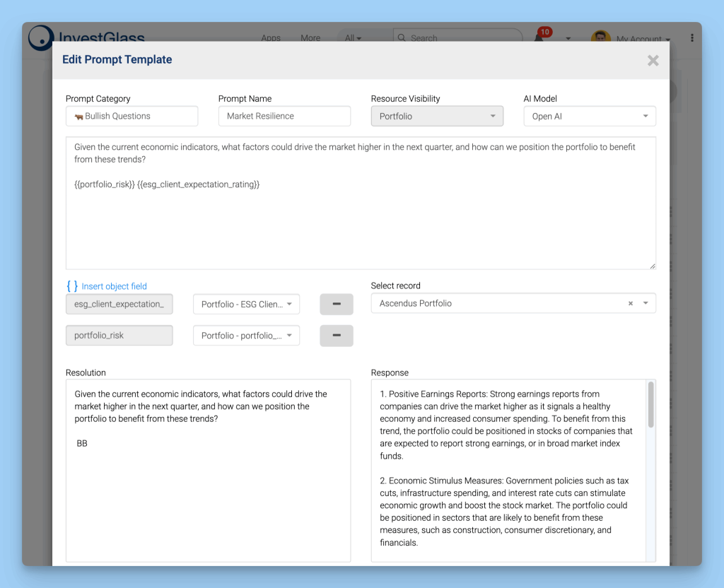
Task: Open the Apps menu
Action: pyautogui.click(x=271, y=38)
